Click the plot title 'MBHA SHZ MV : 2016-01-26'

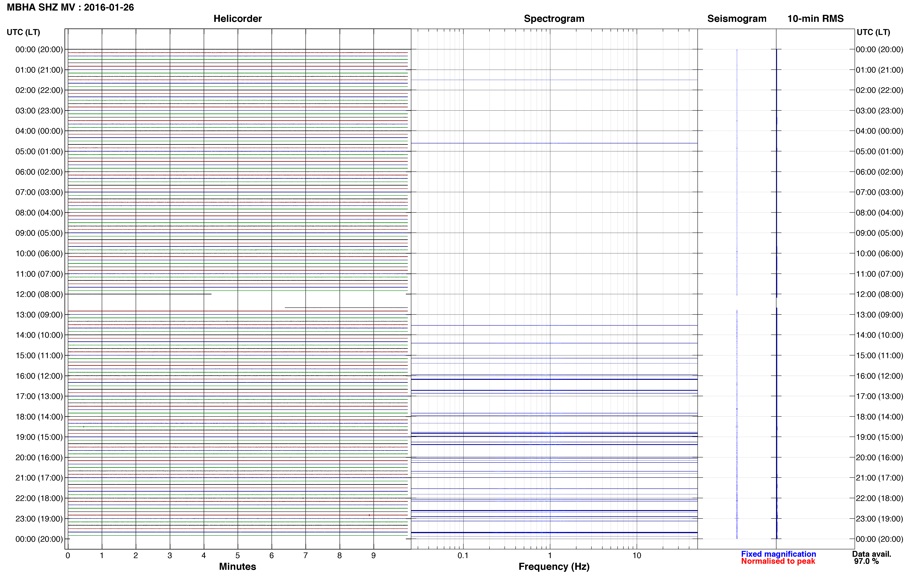click(x=70, y=7)
